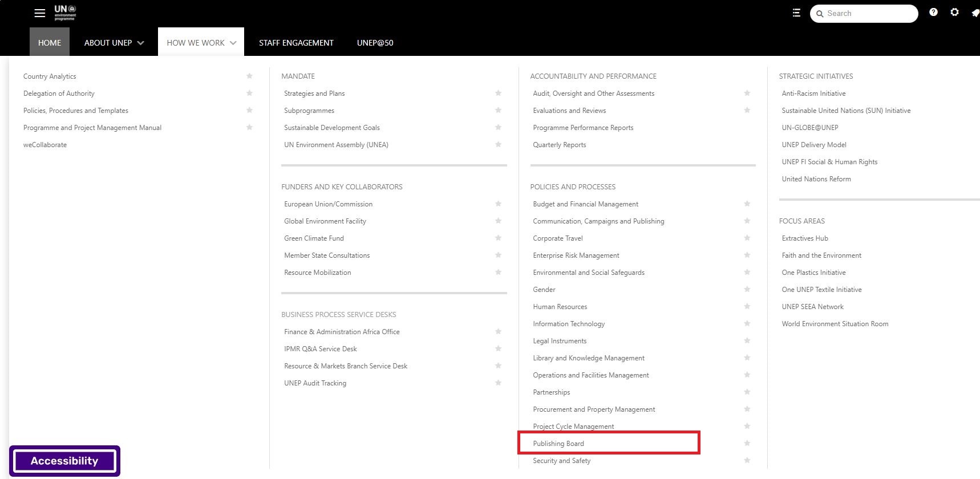Open United Nations Reform link
Screen dimensions: 980x479
816,179
